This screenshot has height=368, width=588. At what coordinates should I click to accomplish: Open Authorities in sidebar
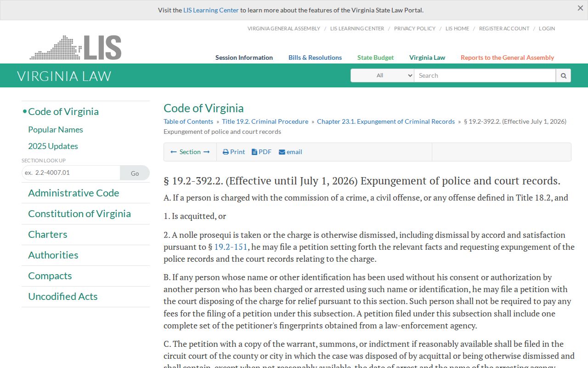(x=53, y=255)
